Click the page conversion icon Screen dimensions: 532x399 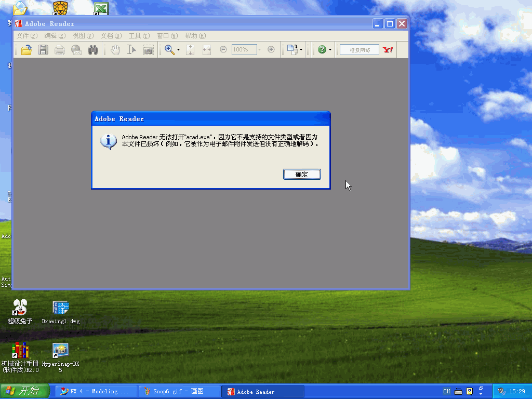292,50
